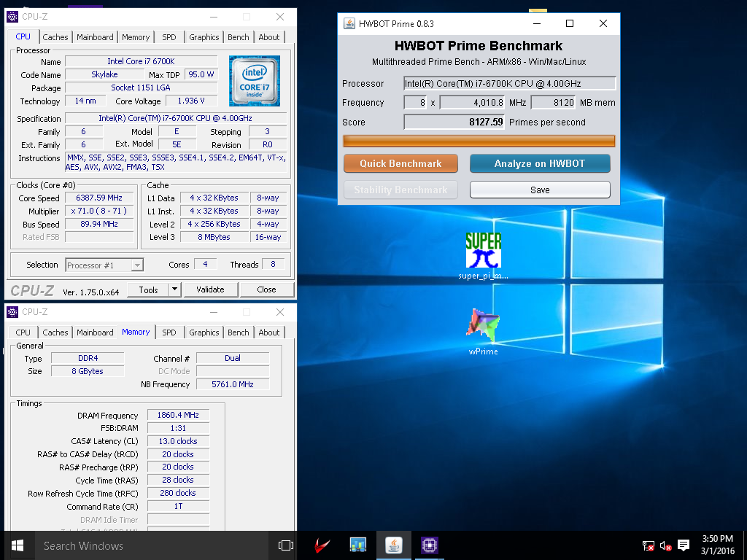Open the chart-icon taskbar app

358,545
